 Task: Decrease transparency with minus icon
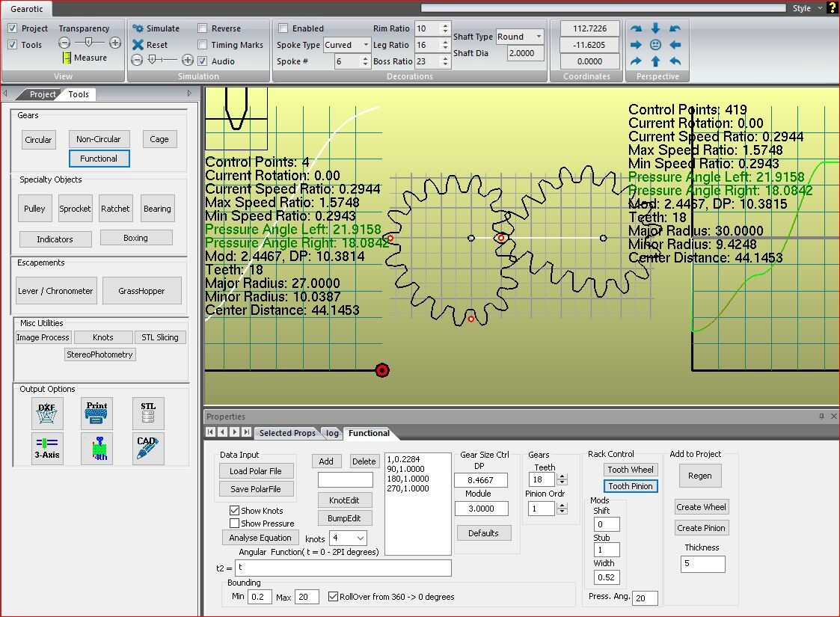64,43
